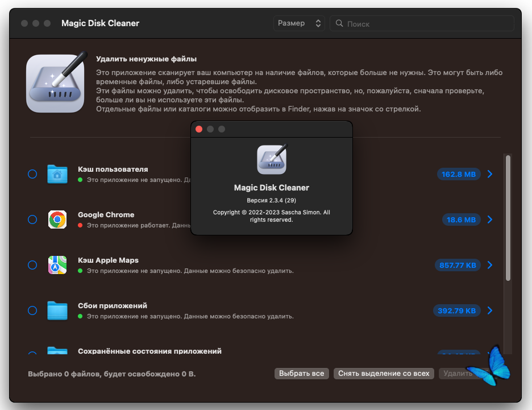The image size is (532, 410).
Task: Click the 857.77 KB size badge
Action: coord(458,265)
